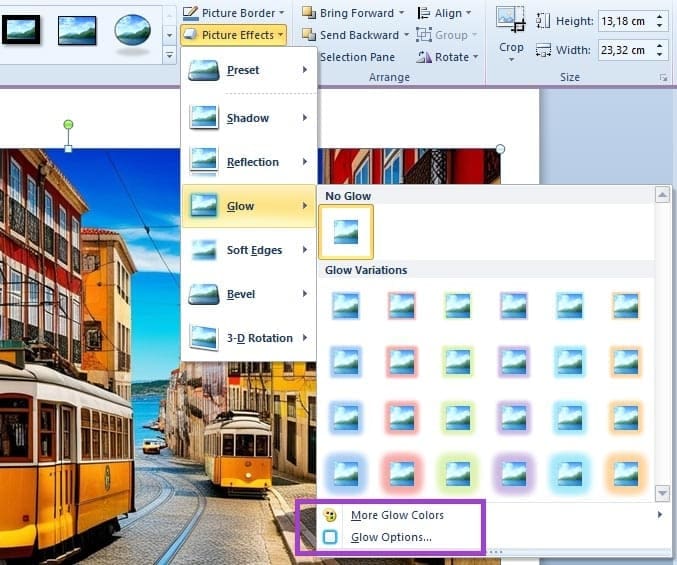Apply blue glow in third variations row
The image size is (677, 565).
point(346,418)
